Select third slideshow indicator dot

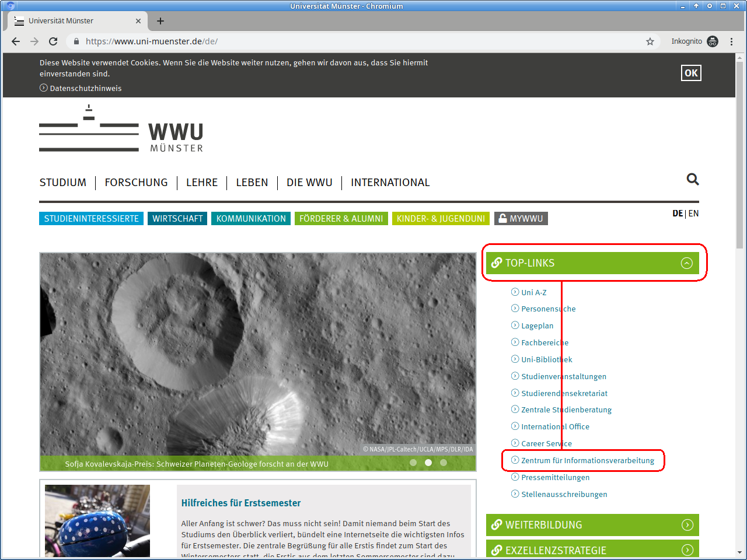(444, 463)
